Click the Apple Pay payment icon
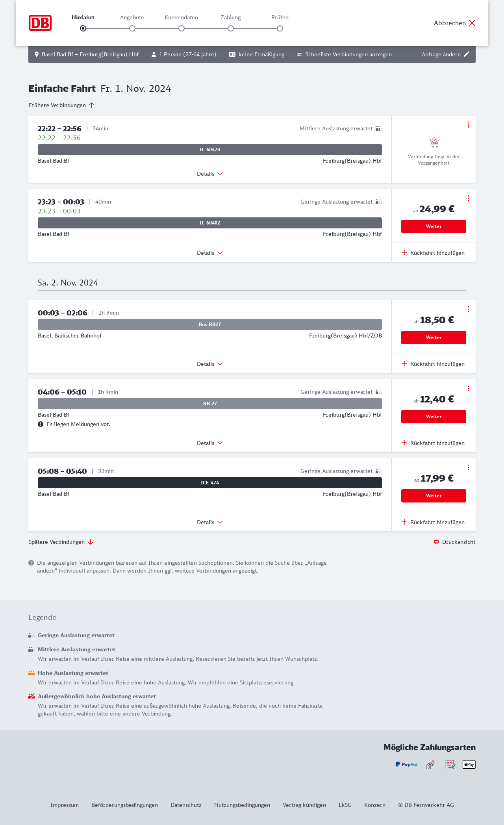504x825 pixels. (469, 764)
